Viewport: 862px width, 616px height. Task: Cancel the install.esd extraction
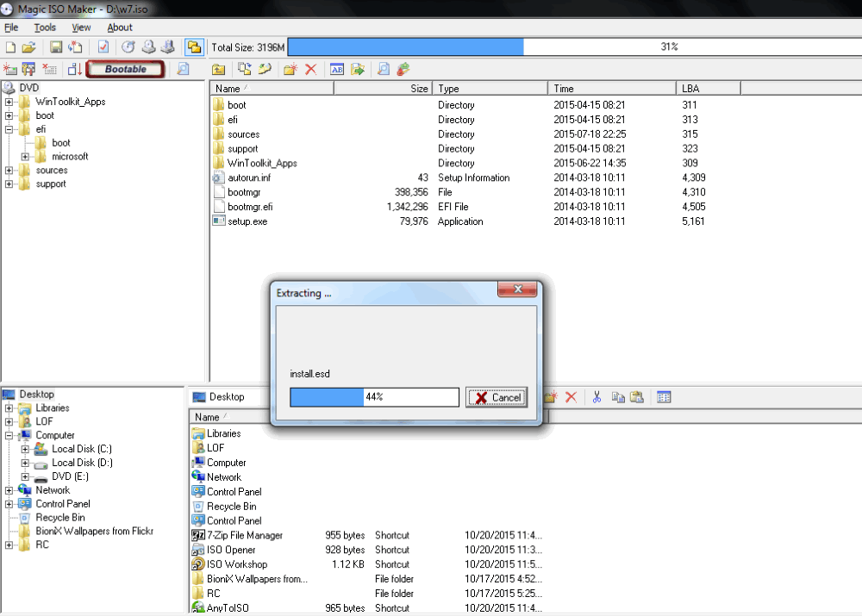[497, 397]
